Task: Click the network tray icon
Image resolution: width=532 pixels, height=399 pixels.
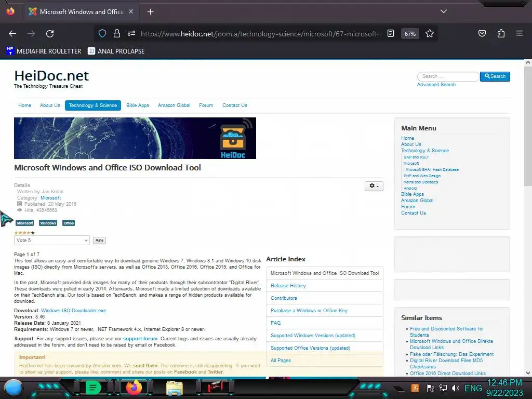Action: 443,388
